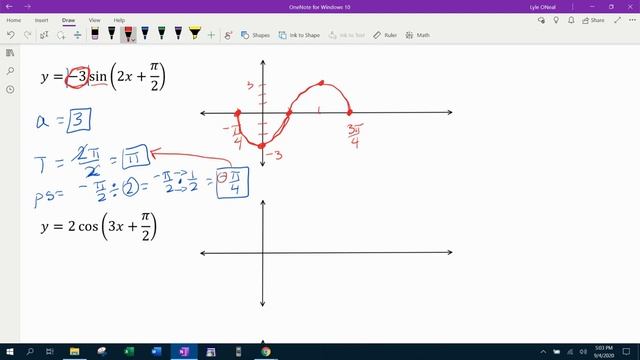640x360 pixels.
Task: Open the Search pane in sidebar
Action: point(10,71)
